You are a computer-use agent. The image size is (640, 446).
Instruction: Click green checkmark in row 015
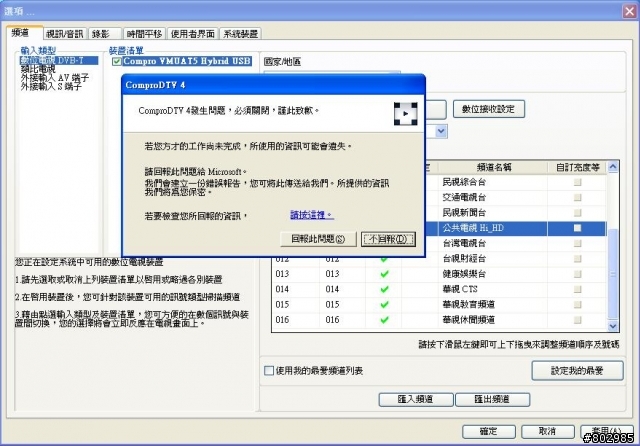384,304
